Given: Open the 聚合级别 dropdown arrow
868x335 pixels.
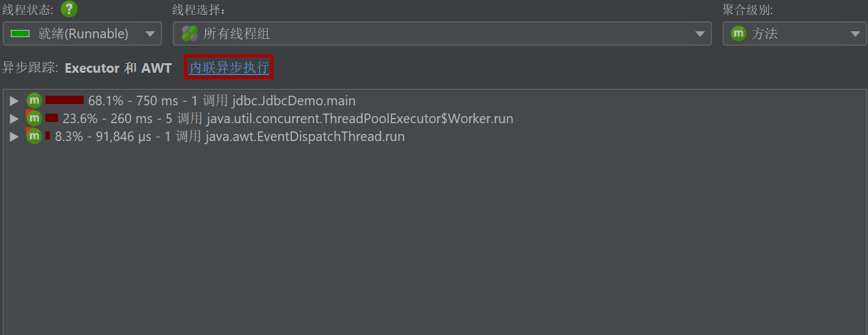Looking at the screenshot, I should (x=855, y=34).
